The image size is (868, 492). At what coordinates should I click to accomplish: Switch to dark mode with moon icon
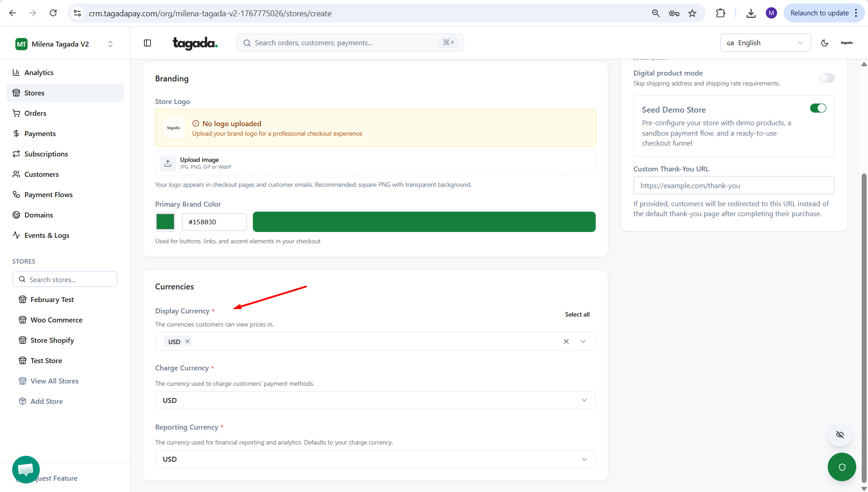tap(825, 43)
